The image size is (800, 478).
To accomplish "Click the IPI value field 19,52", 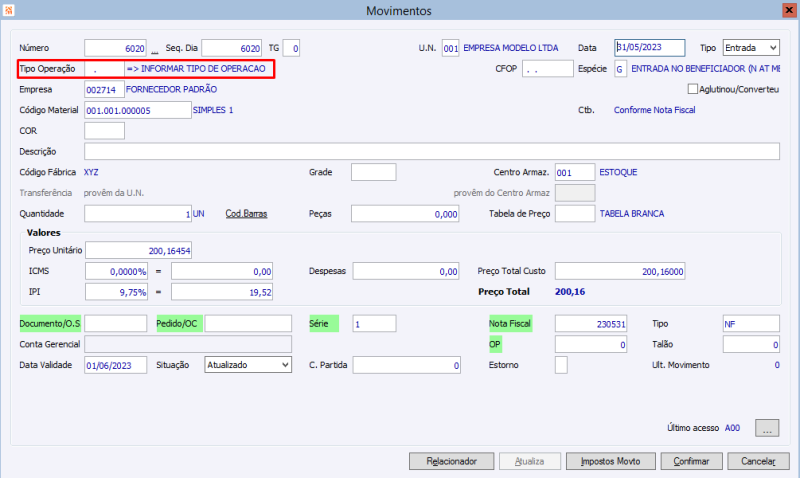I will click(222, 292).
